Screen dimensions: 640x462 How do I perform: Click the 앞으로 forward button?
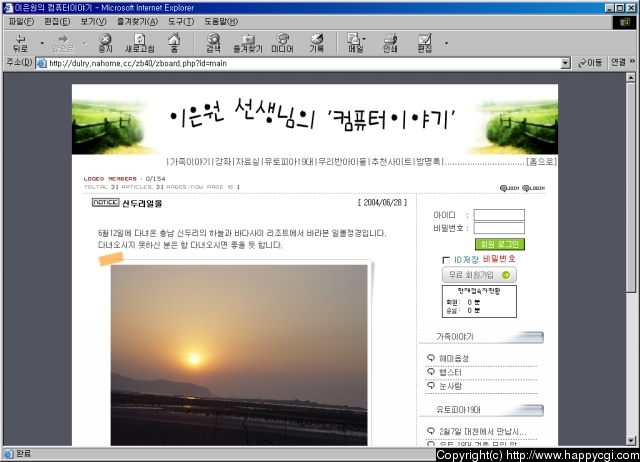[63, 43]
